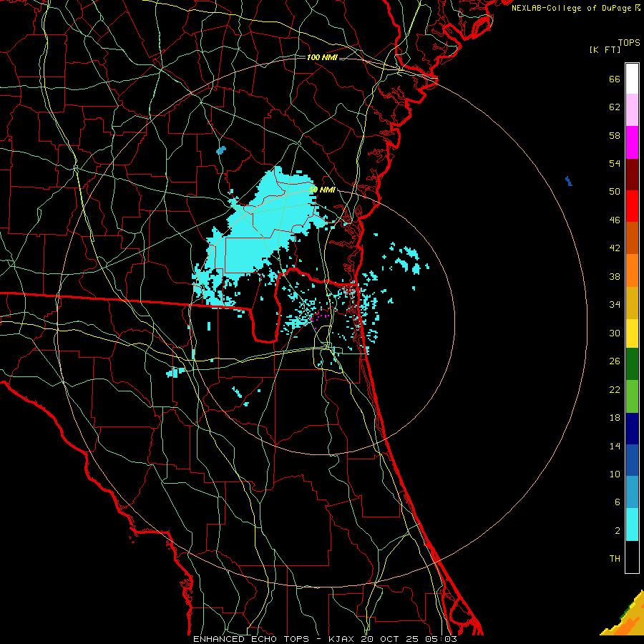Image resolution: width=644 pixels, height=644 pixels.
Task: Pick the cyan legend swatch
Action: coord(632,525)
